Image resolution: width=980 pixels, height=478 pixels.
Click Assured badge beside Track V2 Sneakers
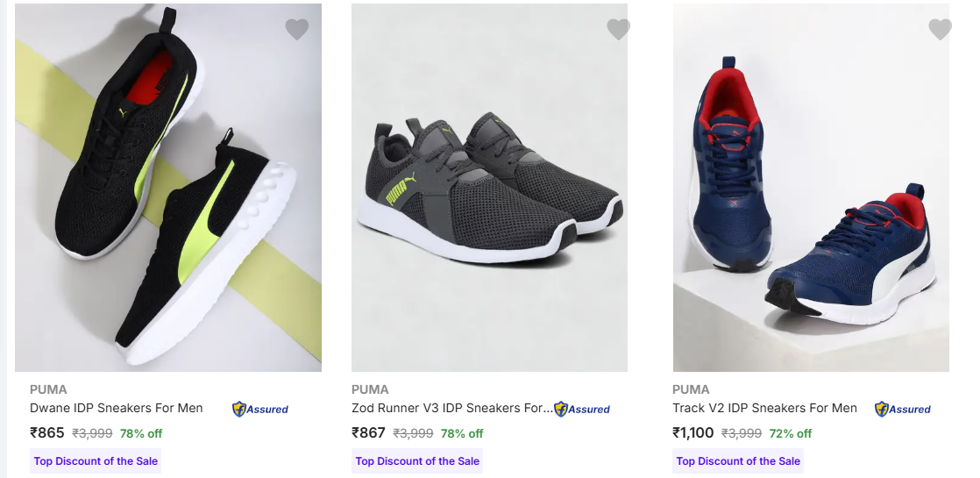pos(903,409)
